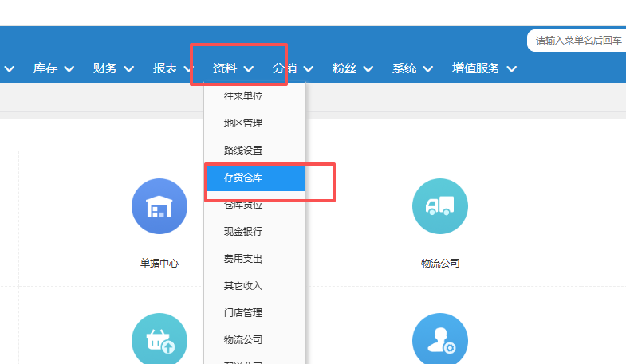Click the 物流公司 label under truck icon
The image size is (626, 364).
440,263
